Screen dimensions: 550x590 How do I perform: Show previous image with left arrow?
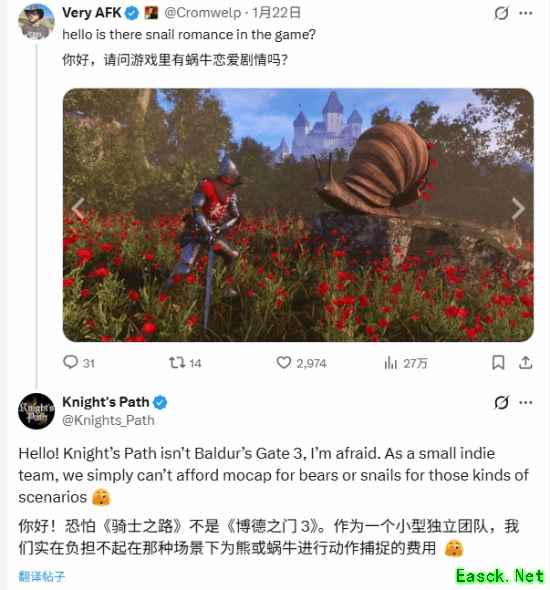78,208
